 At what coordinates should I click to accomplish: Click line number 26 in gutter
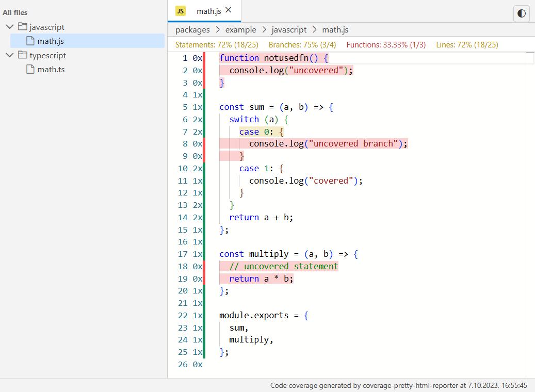coord(183,364)
